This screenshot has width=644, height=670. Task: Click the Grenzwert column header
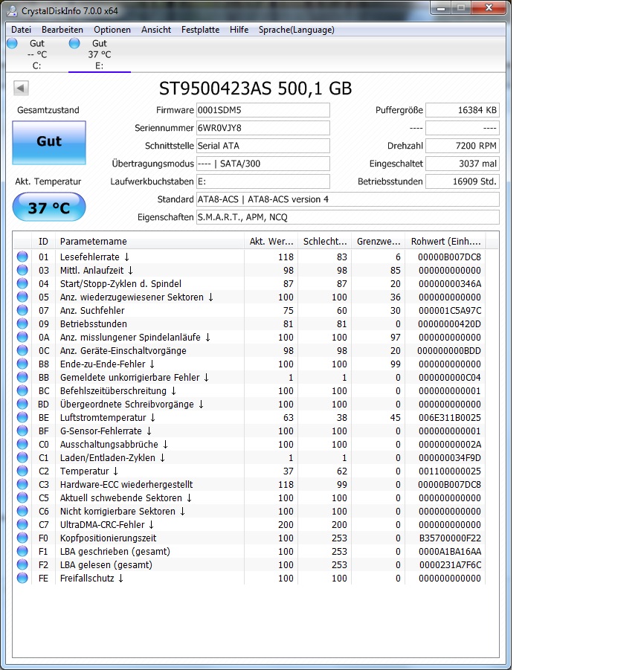pyautogui.click(x=379, y=242)
